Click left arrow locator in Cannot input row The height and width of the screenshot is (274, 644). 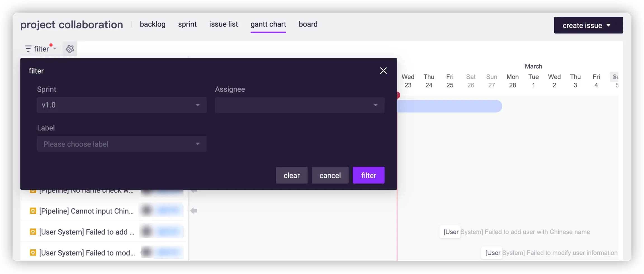(x=194, y=211)
